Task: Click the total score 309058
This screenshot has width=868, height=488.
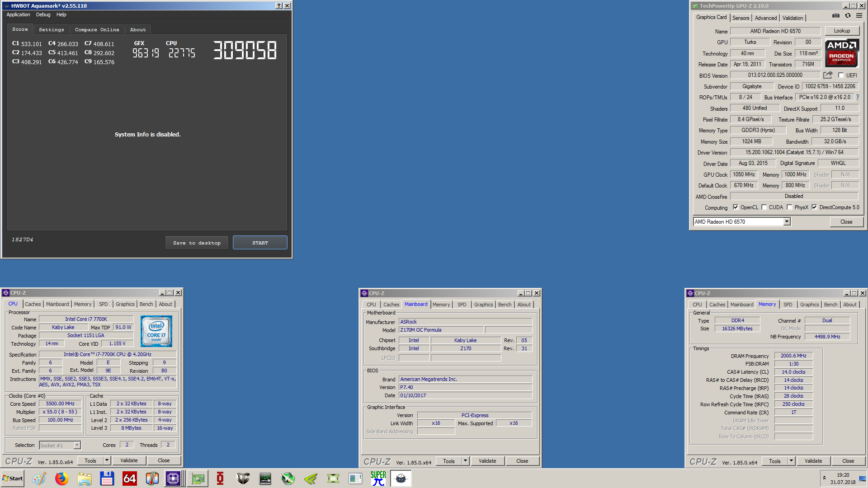Action: click(245, 50)
